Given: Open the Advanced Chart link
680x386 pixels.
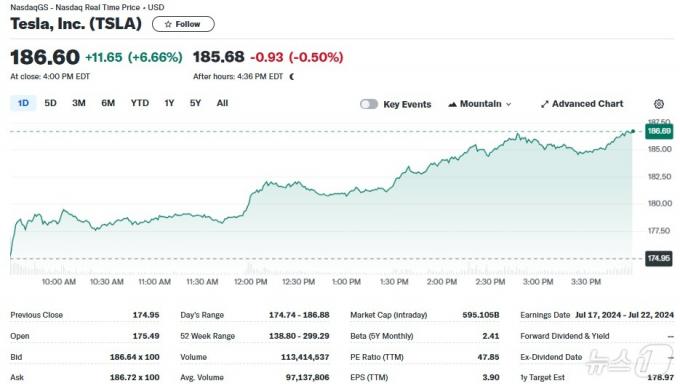Looking at the screenshot, I should [x=582, y=104].
